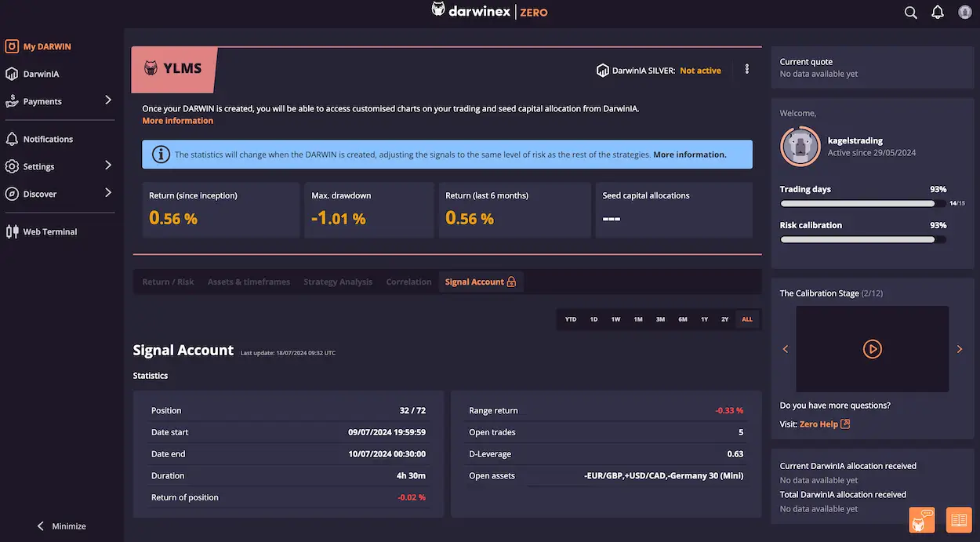Select the My DARWIN sidebar icon

(13, 46)
